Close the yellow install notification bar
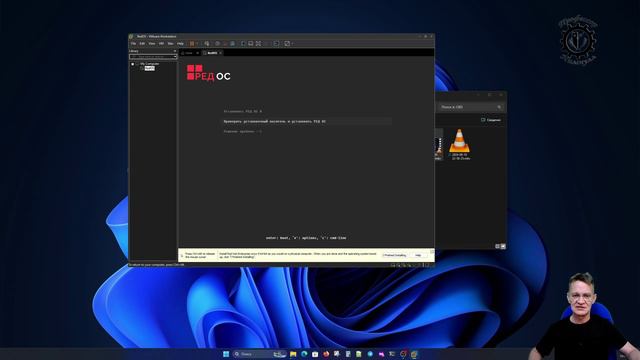The width and height of the screenshot is (640, 360). pyautogui.click(x=432, y=251)
